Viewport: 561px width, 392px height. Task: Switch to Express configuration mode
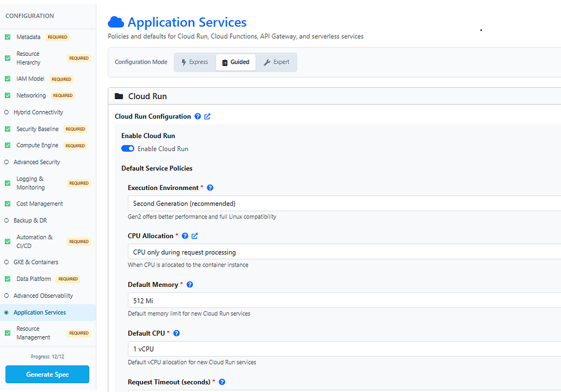(195, 62)
